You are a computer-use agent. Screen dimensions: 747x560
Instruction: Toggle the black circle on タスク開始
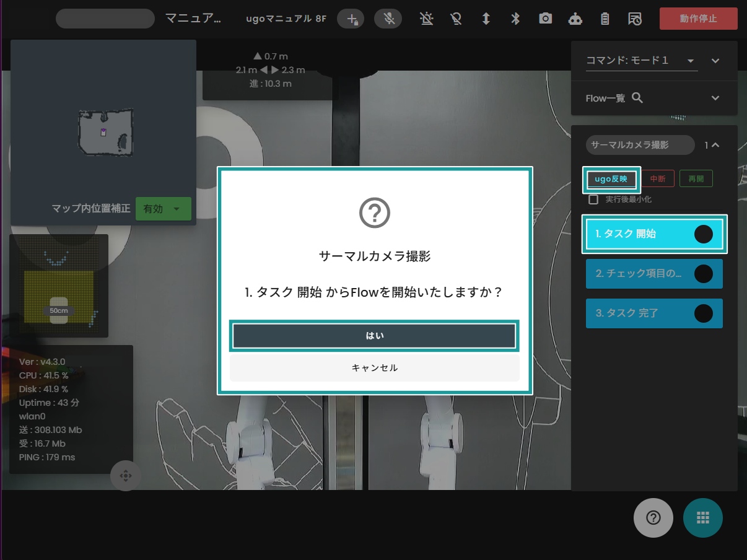coord(704,234)
